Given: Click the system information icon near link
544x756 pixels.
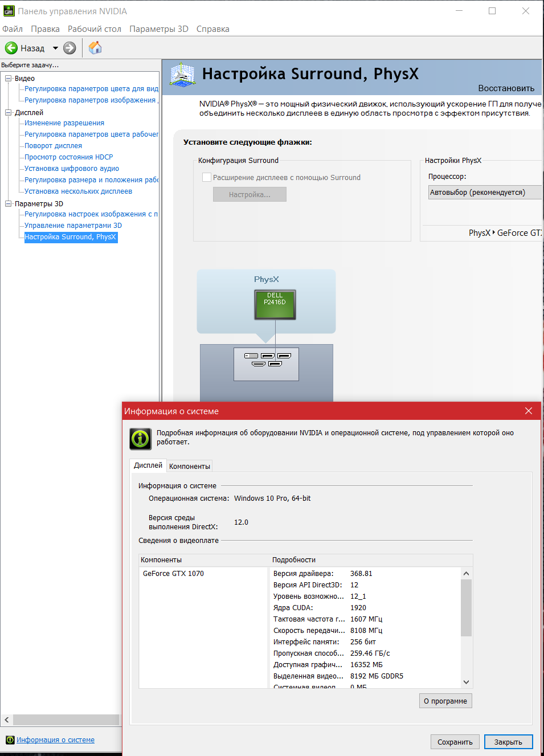Looking at the screenshot, I should (10, 740).
